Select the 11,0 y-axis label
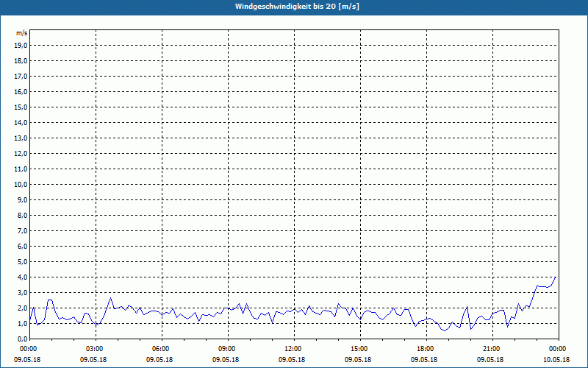Image resolution: width=588 pixels, height=368 pixels. click(22, 169)
